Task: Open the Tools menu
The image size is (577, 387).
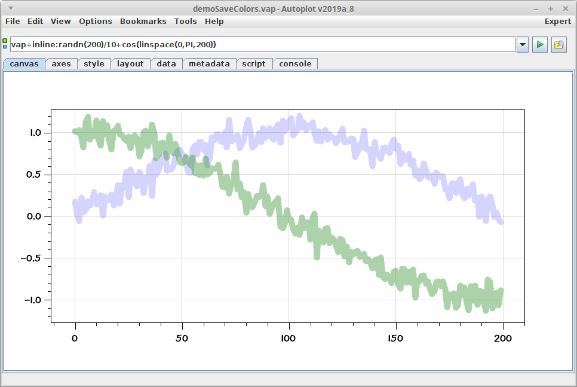Action: pos(185,21)
